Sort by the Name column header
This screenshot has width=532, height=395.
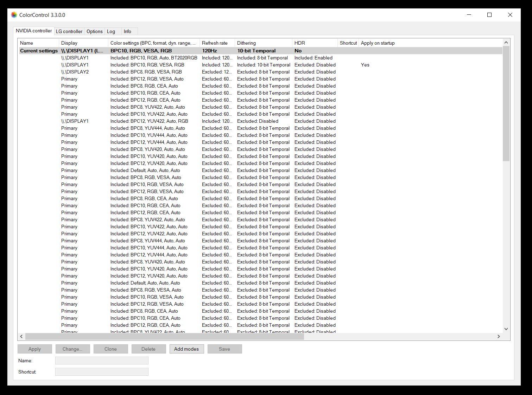click(38, 43)
